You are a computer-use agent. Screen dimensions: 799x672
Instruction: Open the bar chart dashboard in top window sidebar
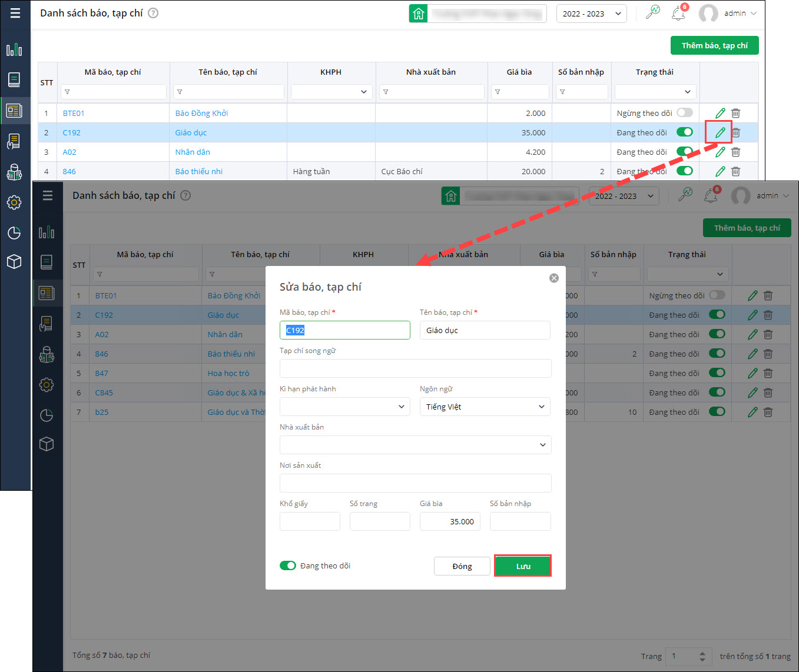coord(14,49)
